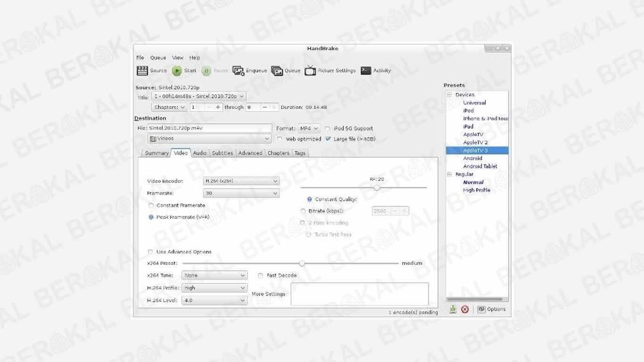The image size is (644, 362).
Task: Open the H.264 Level dropdown
Action: coord(215,300)
